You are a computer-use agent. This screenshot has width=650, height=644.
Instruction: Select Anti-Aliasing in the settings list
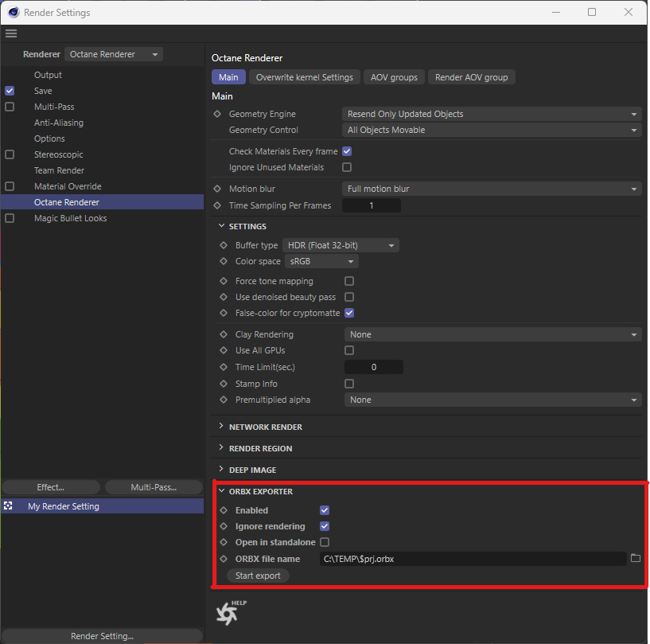[59, 123]
